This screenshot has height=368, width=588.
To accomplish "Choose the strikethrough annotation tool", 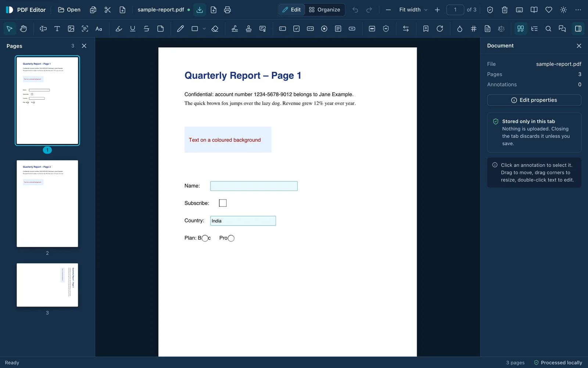I will [147, 29].
